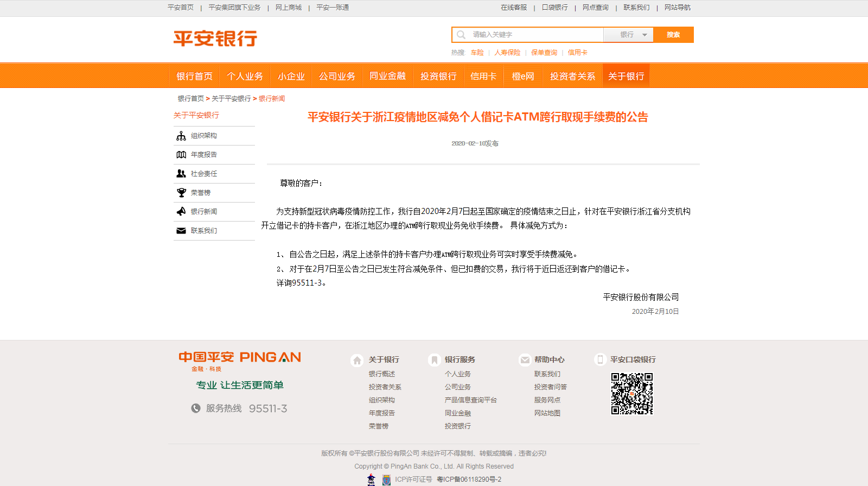Open 在线客服 in the top bar

click(x=514, y=8)
